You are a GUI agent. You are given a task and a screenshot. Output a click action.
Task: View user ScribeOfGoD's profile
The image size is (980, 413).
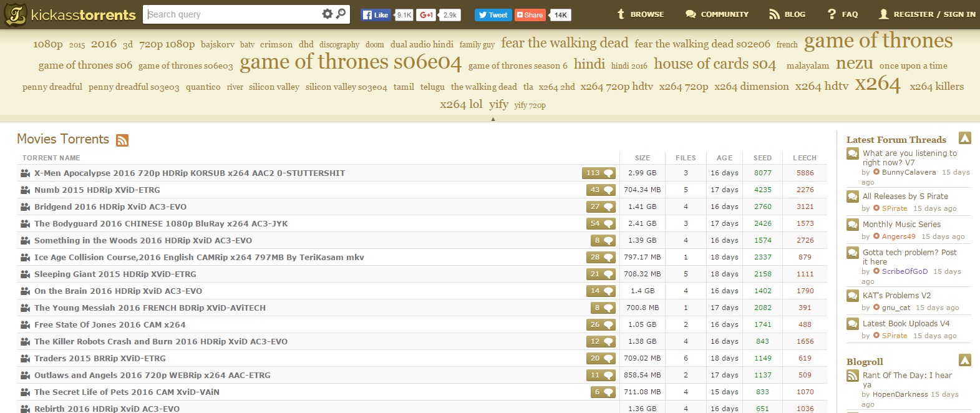(905, 271)
